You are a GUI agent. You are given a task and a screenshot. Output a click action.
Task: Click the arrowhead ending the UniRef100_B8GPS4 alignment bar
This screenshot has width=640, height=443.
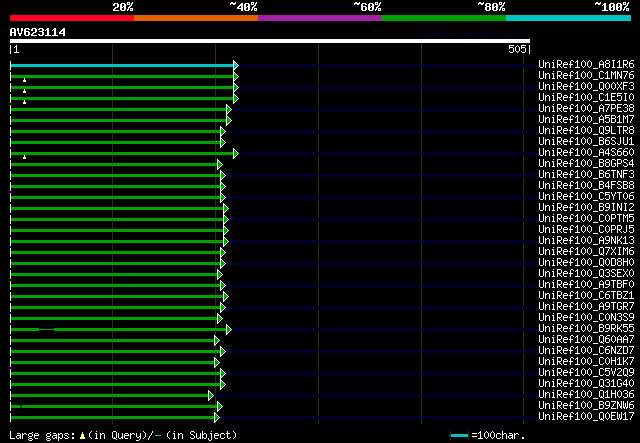pyautogui.click(x=220, y=165)
